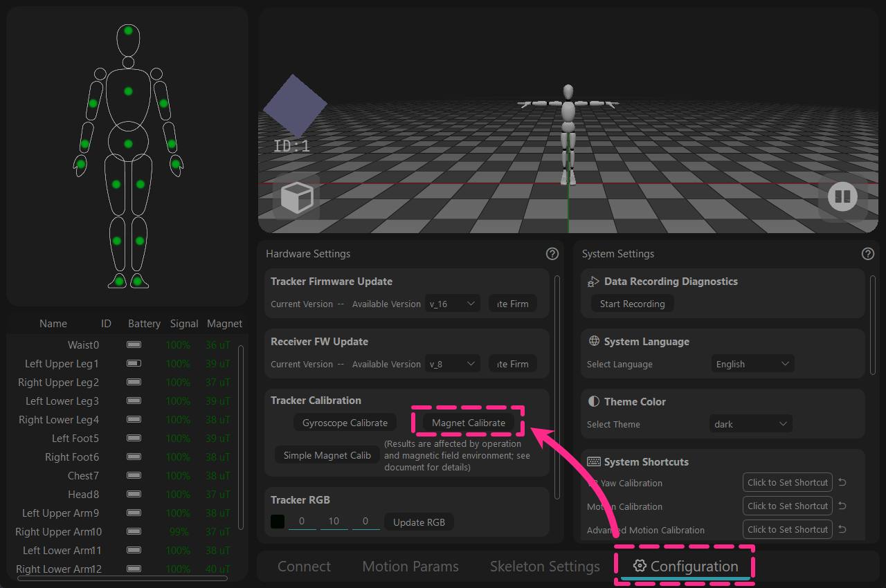Open receiver firmware version v_8 dropdown
This screenshot has height=588, width=886.
[x=453, y=364]
